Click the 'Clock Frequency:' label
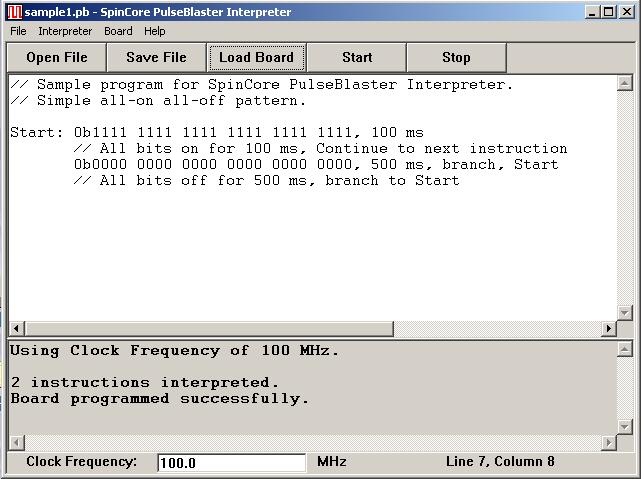 (81, 461)
